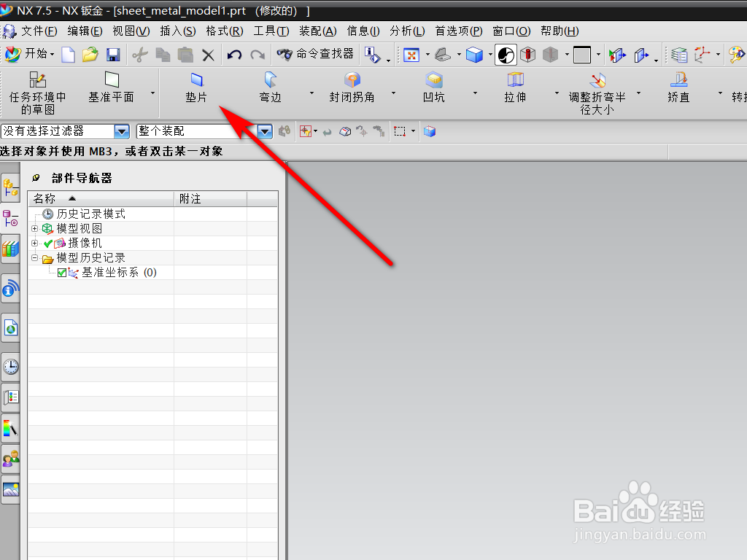The image size is (747, 560).
Task: Open the 插入(S) menu
Action: tap(177, 31)
